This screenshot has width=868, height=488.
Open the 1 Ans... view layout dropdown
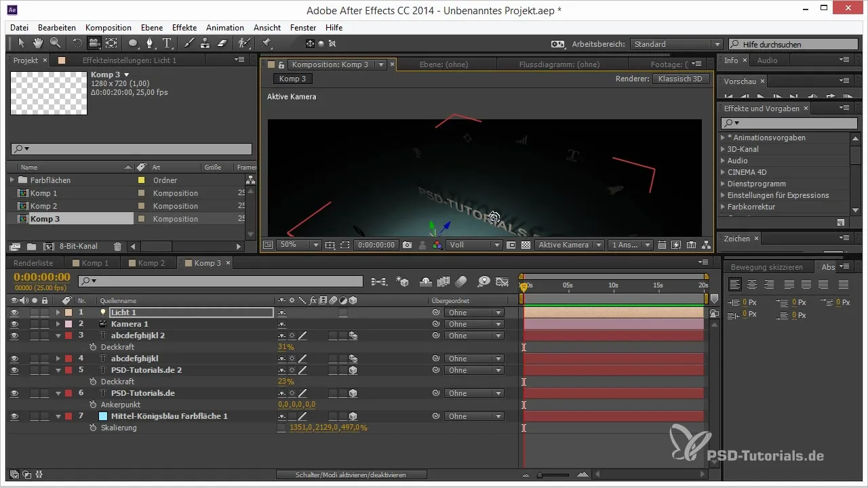(x=631, y=245)
